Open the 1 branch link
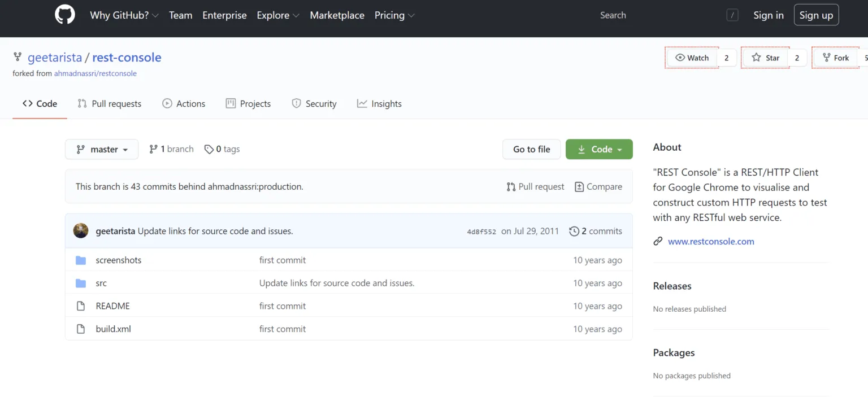 click(171, 149)
